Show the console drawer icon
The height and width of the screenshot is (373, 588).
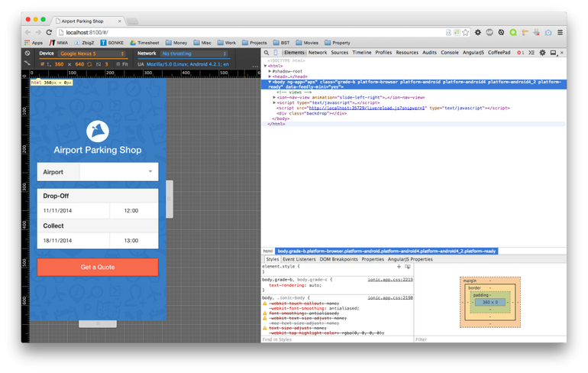point(531,53)
